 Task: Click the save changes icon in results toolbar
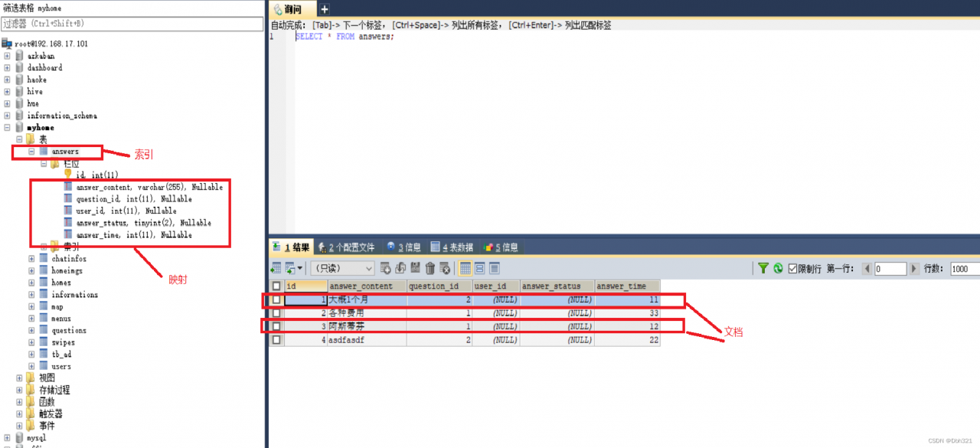click(x=415, y=268)
